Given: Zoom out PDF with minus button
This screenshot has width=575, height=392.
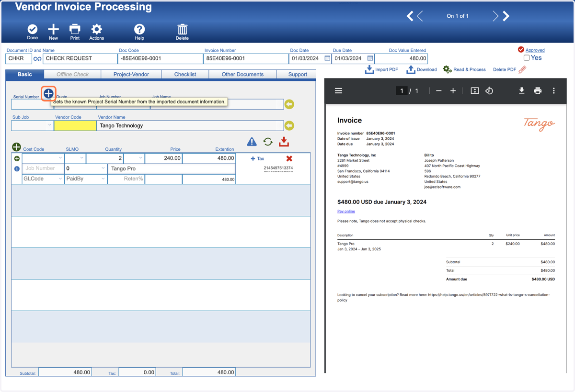Looking at the screenshot, I should pyautogui.click(x=438, y=90).
